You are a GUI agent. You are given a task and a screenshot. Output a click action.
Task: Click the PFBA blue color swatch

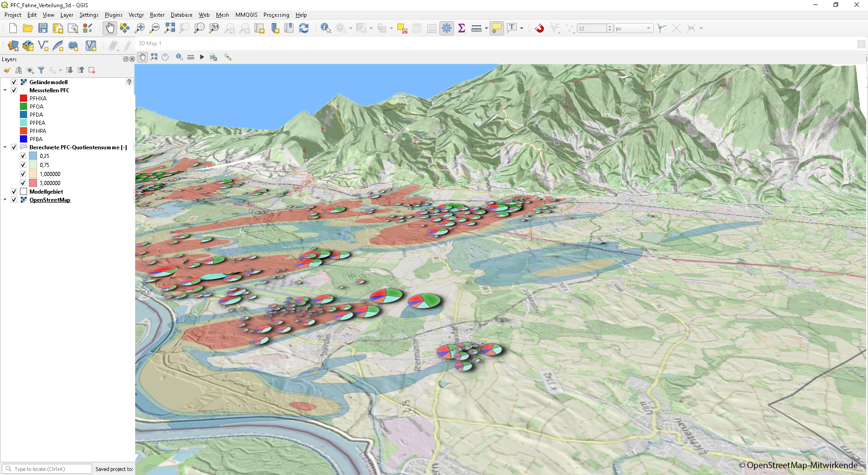(x=24, y=139)
